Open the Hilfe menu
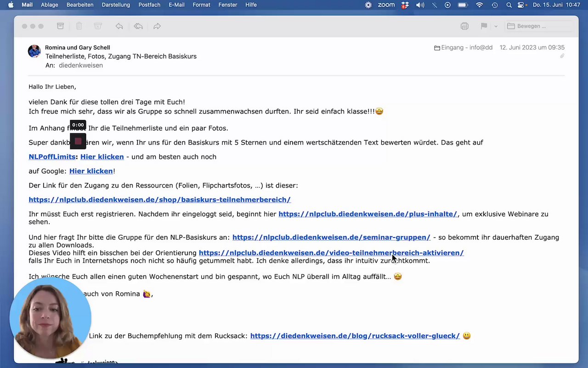This screenshot has width=588, height=368. 251,5
